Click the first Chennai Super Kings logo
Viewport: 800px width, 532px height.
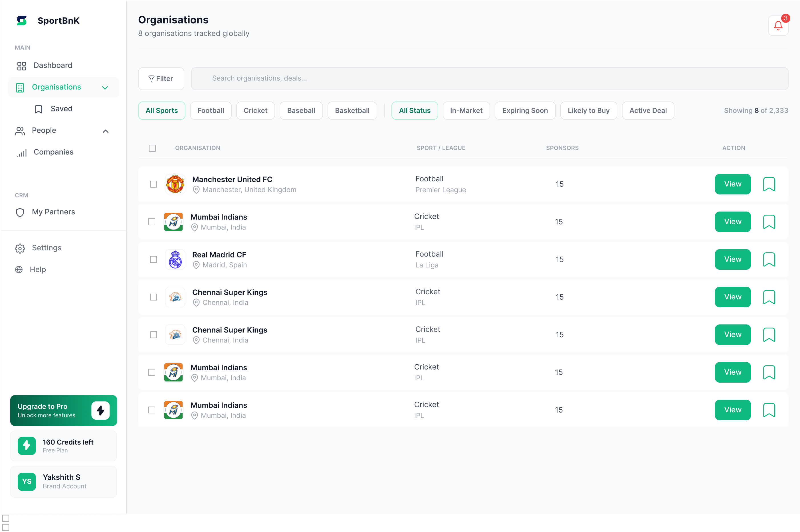(x=175, y=297)
